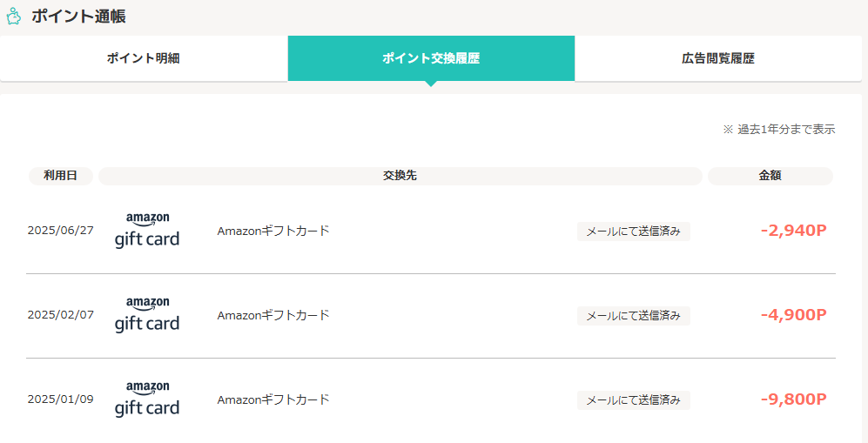Click the Amazon gift card logo for 2025/02/07
Viewport: 868px width, 443px height.
click(x=147, y=315)
